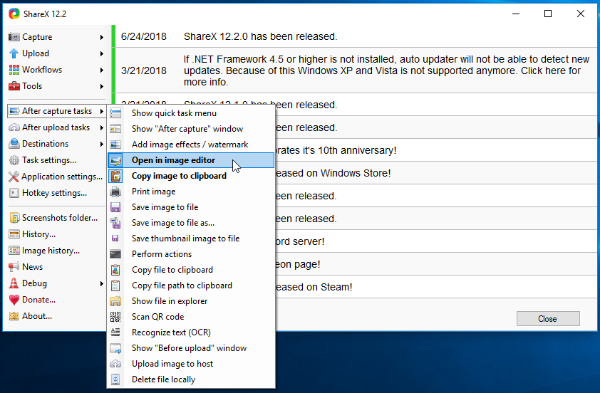Open the Donate... link label
Viewport: 600px width, 393px height.
(39, 300)
